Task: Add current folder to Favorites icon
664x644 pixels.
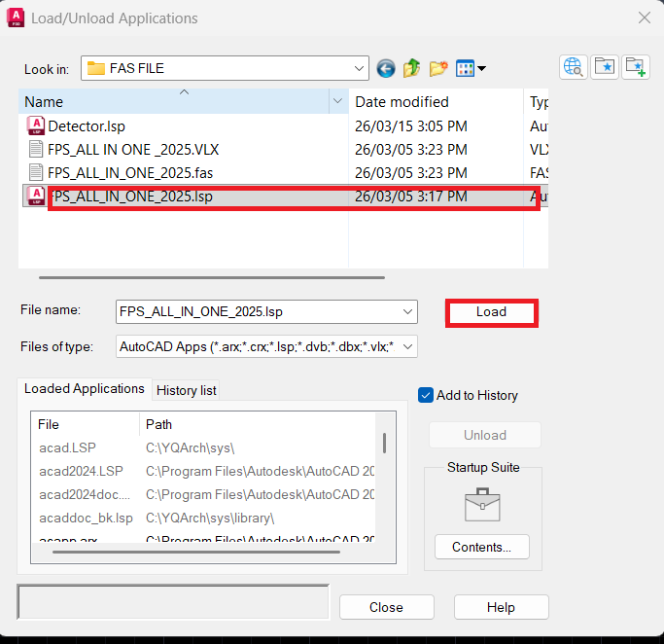Action: [x=636, y=67]
